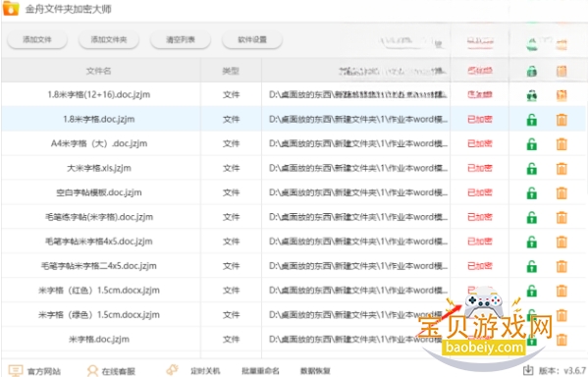The height and width of the screenshot is (377, 588).
Task: Click the trash icon for 大米字格.xls.jzjm
Action: [x=561, y=169]
